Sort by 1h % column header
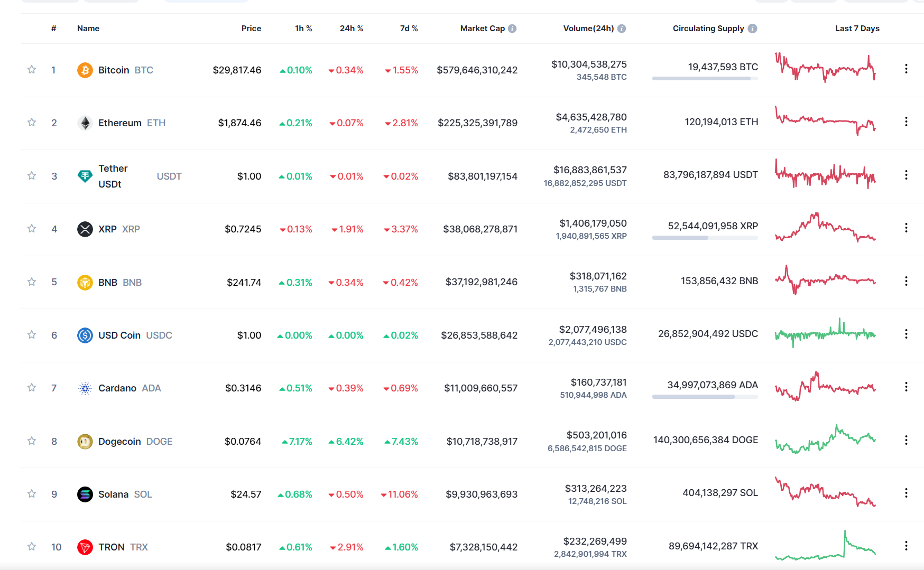 click(x=303, y=29)
